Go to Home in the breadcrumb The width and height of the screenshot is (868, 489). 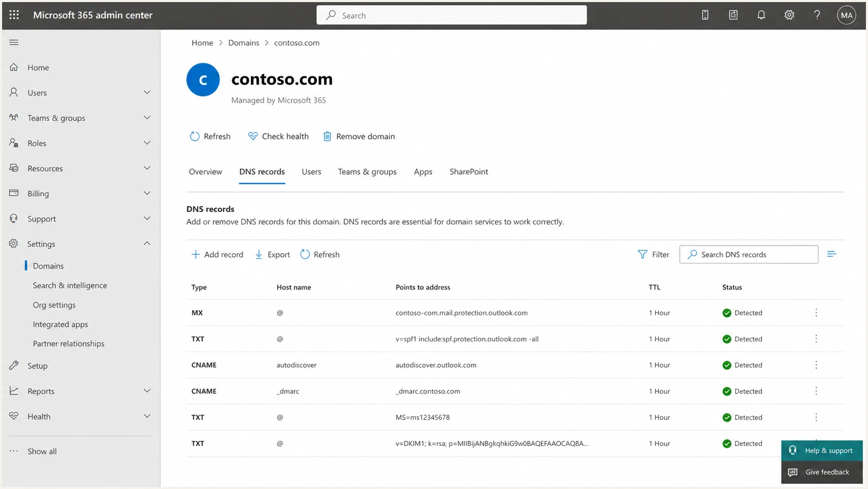pos(202,43)
